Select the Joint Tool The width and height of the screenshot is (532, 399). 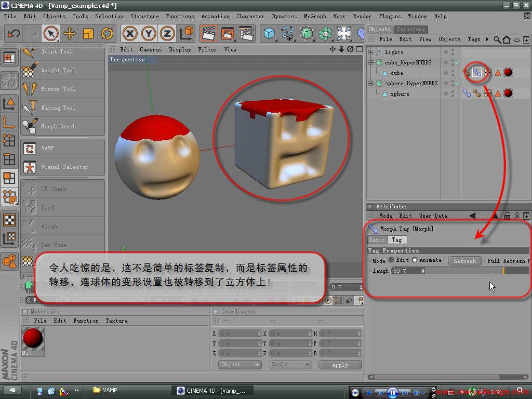[x=63, y=52]
